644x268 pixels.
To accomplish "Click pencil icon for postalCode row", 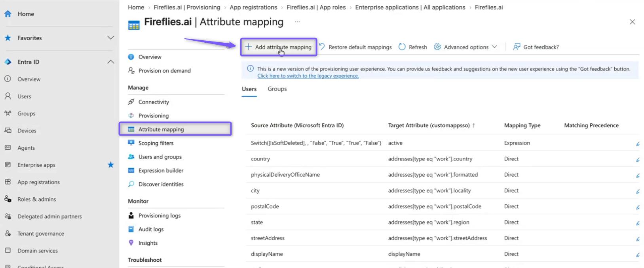I will pyautogui.click(x=638, y=207).
